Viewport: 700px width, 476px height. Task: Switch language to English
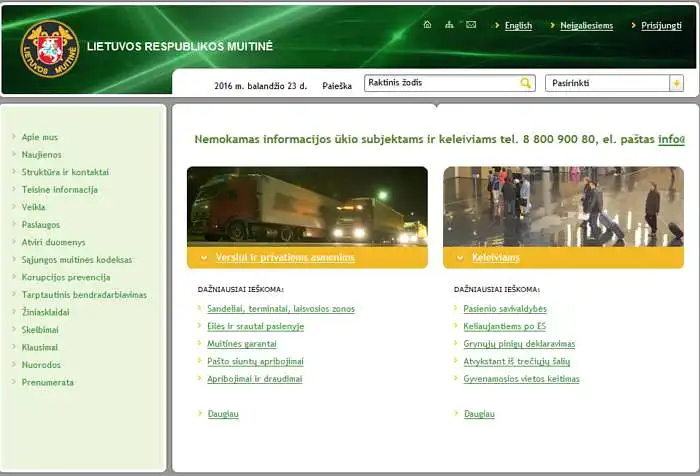coord(518,25)
